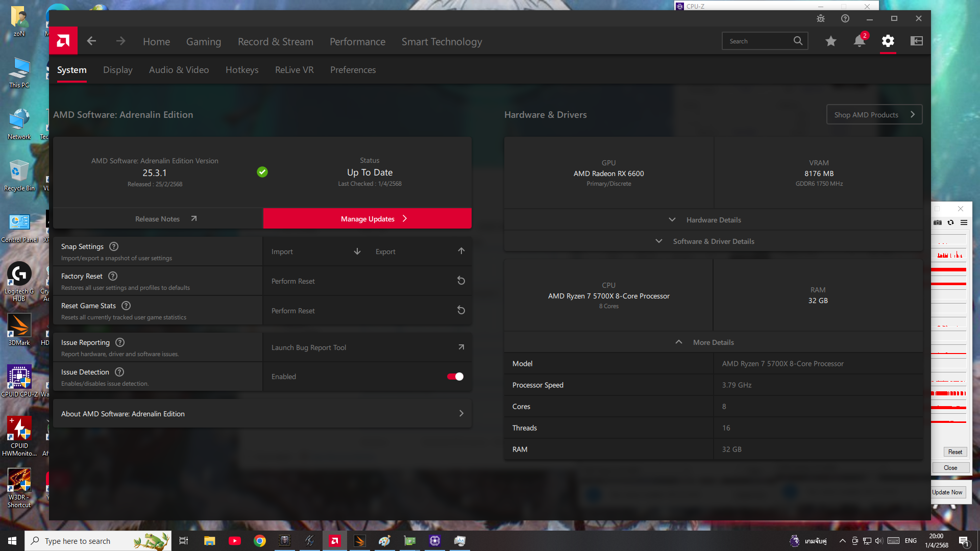The image size is (980, 551).
Task: Click Factory Reset perform reset icon
Action: point(461,281)
